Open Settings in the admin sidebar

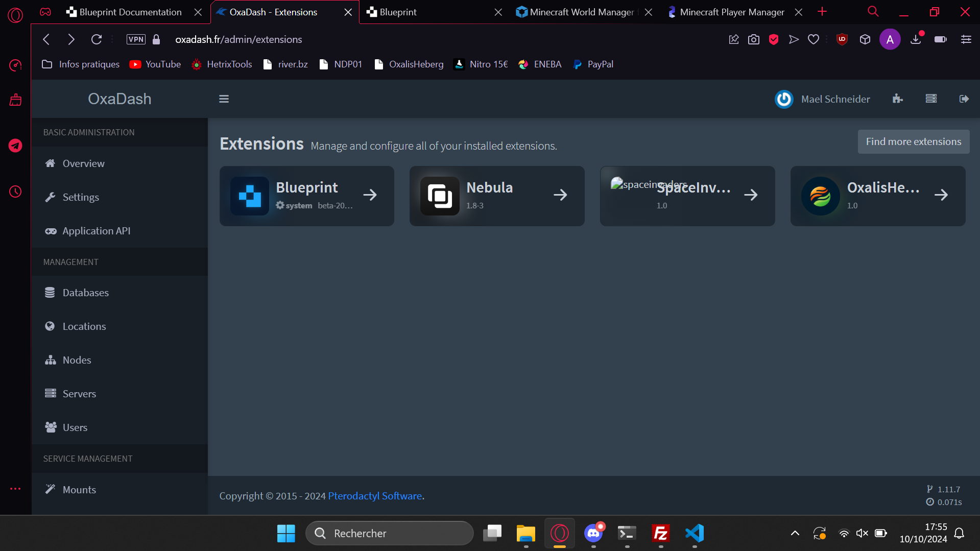pos(119,197)
